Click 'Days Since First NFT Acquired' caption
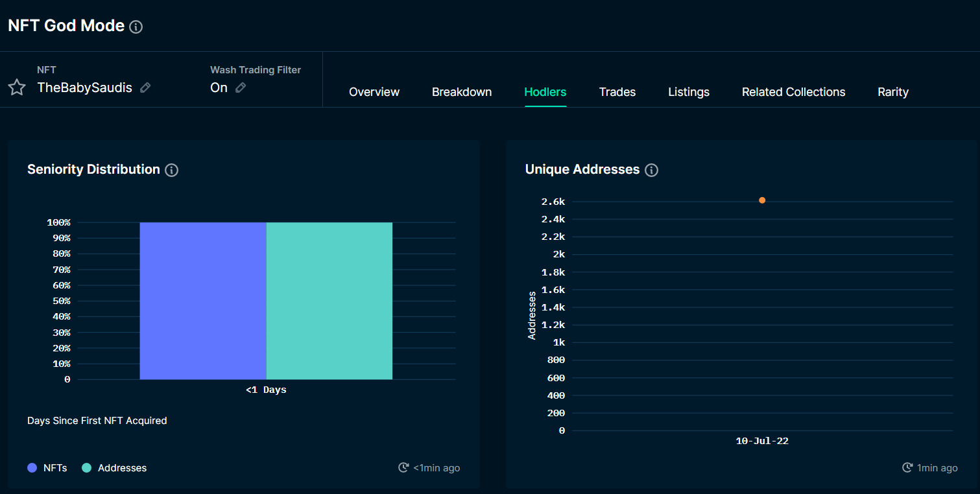980x494 pixels. (x=97, y=421)
